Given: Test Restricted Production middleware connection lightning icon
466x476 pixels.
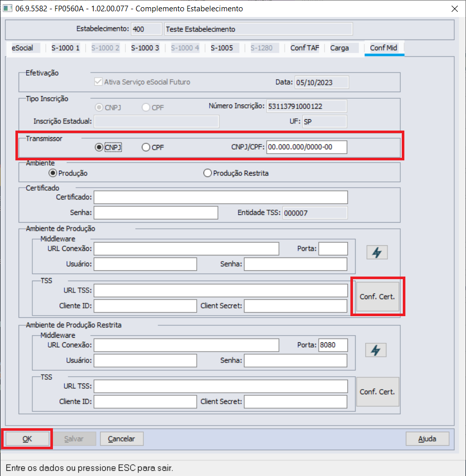Looking at the screenshot, I should coord(376,350).
